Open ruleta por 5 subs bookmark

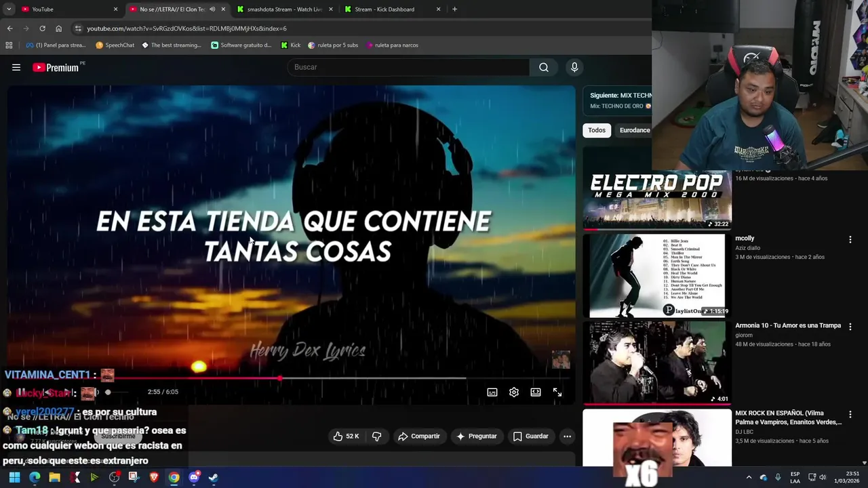(332, 45)
